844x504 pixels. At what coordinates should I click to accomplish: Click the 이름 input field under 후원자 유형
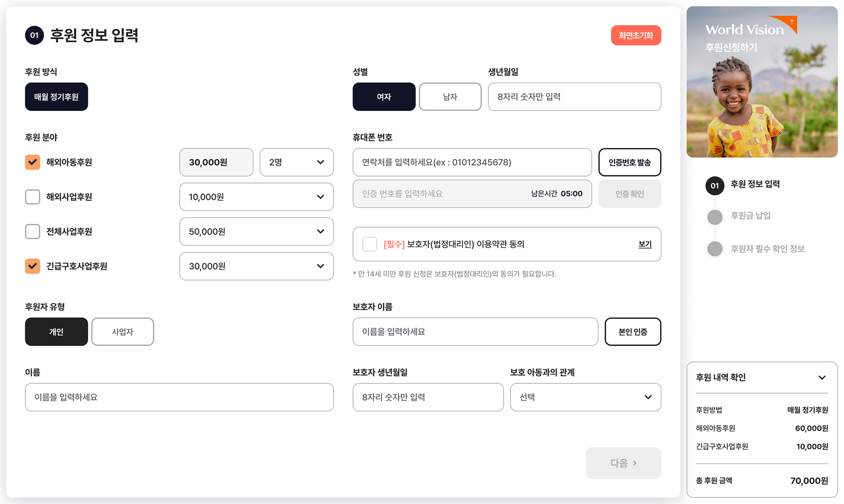pos(179,397)
